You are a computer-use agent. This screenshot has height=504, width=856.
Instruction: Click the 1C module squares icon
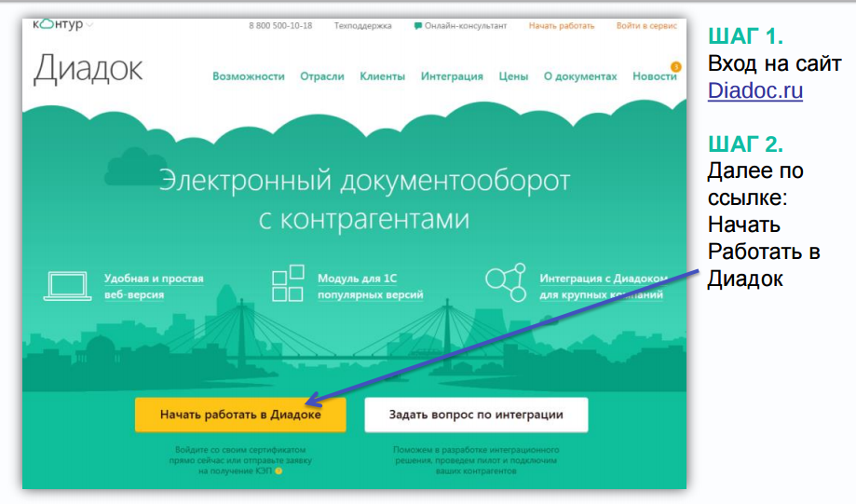pyautogui.click(x=288, y=283)
